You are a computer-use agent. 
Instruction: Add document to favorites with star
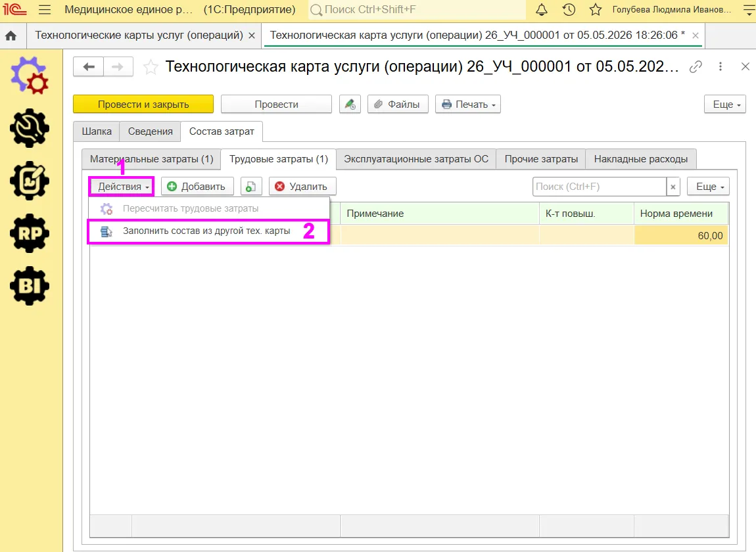(x=151, y=67)
